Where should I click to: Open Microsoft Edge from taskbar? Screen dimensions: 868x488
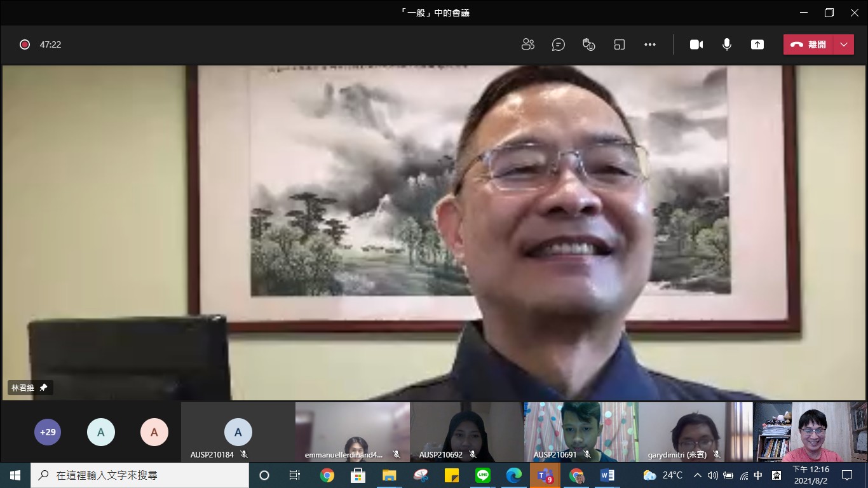coord(513,475)
